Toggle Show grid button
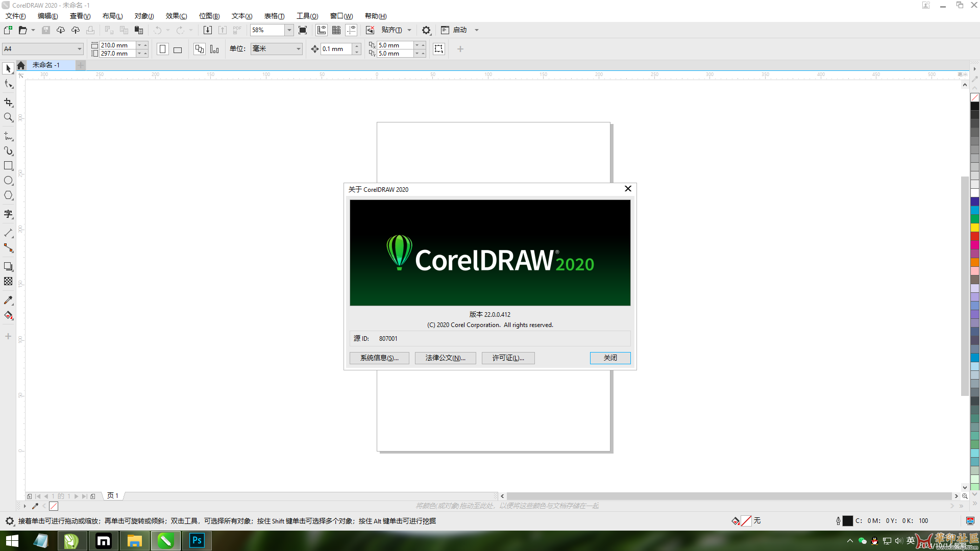This screenshot has width=980, height=551. (x=336, y=30)
